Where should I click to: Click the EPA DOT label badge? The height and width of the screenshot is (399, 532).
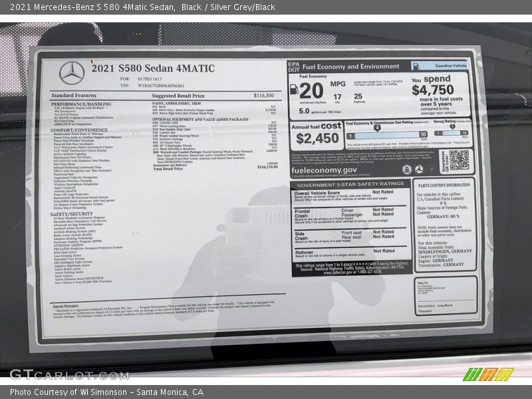(x=294, y=66)
